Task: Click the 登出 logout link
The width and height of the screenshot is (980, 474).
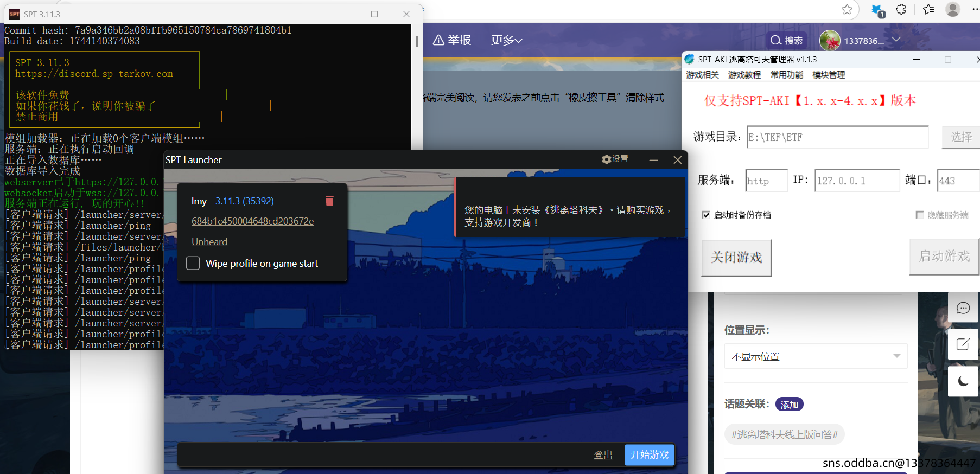Action: click(603, 454)
